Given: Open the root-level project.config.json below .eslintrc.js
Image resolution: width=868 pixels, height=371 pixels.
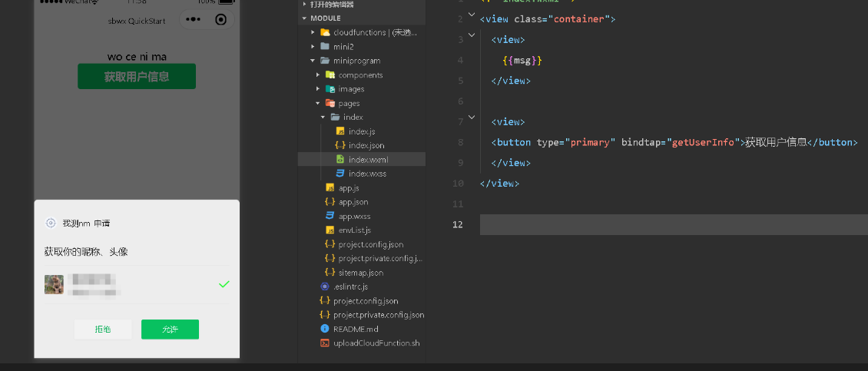Looking at the screenshot, I should [x=366, y=301].
